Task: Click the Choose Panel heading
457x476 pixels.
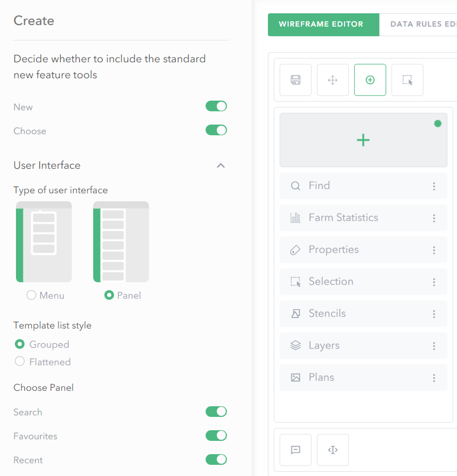Action: [x=43, y=388]
